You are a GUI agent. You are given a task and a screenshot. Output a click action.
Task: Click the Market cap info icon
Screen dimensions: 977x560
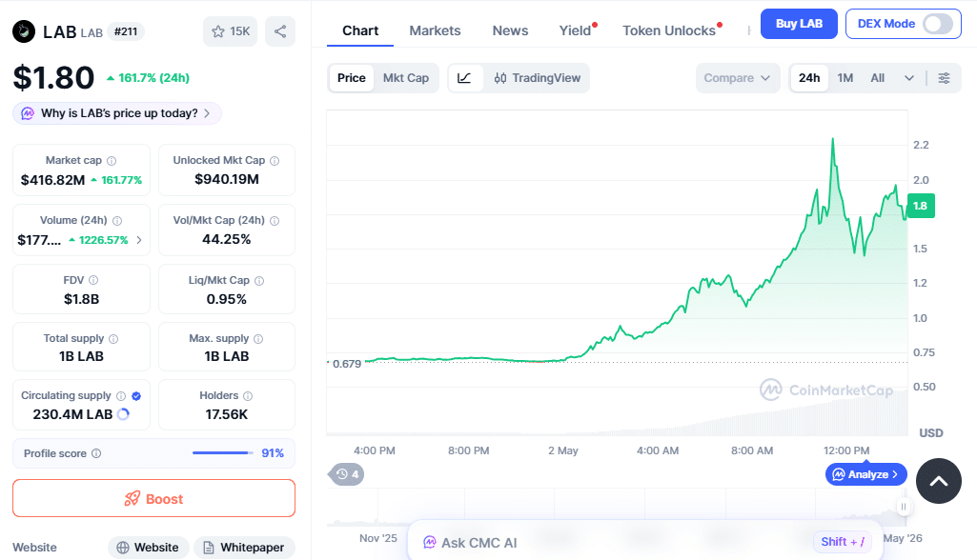click(112, 161)
